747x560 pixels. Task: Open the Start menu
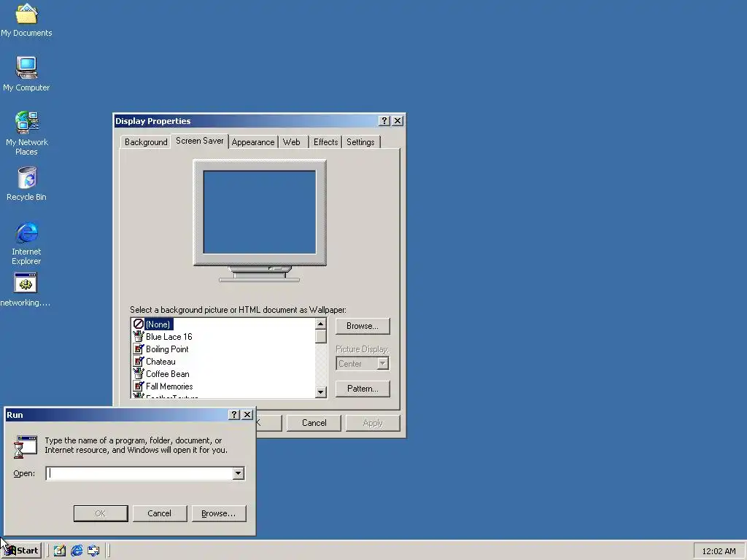tap(22, 551)
